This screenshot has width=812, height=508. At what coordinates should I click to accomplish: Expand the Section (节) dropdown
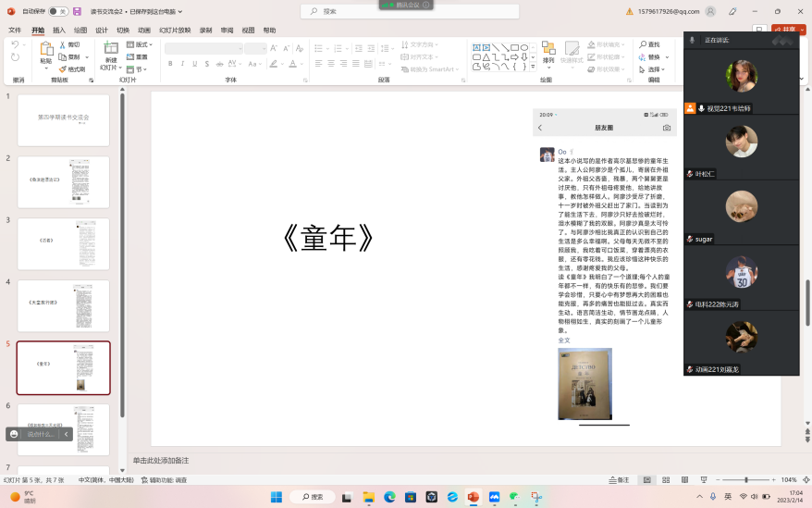(x=137, y=68)
